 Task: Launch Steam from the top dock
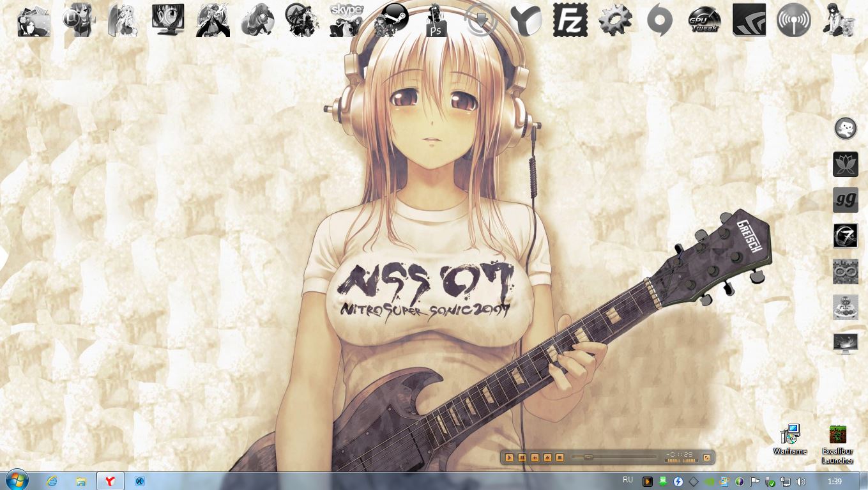(392, 20)
